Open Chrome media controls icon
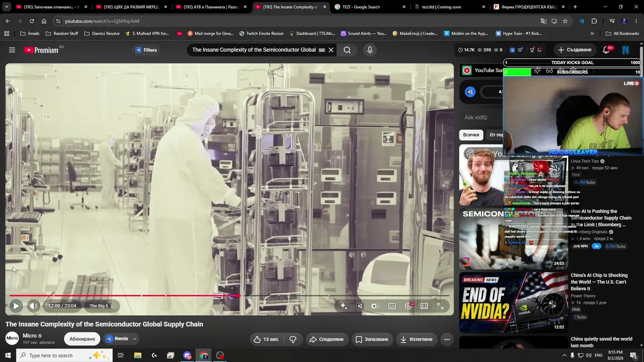 pyautogui.click(x=612, y=21)
